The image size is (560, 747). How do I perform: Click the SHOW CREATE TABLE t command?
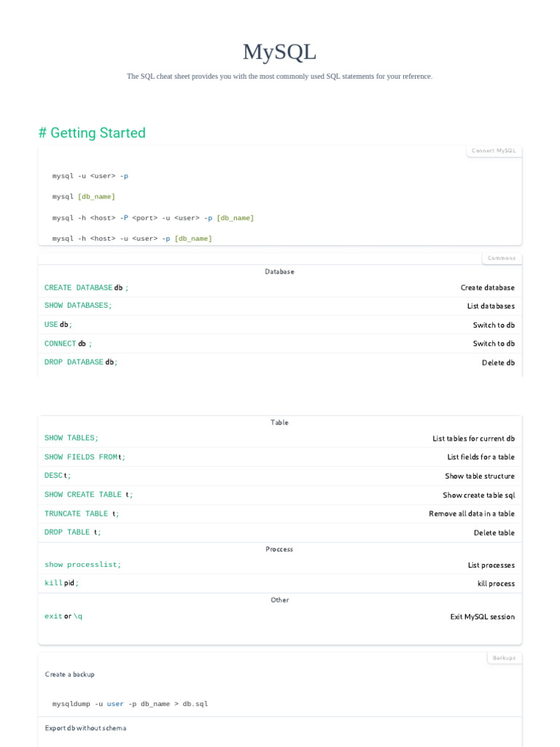[x=88, y=495]
